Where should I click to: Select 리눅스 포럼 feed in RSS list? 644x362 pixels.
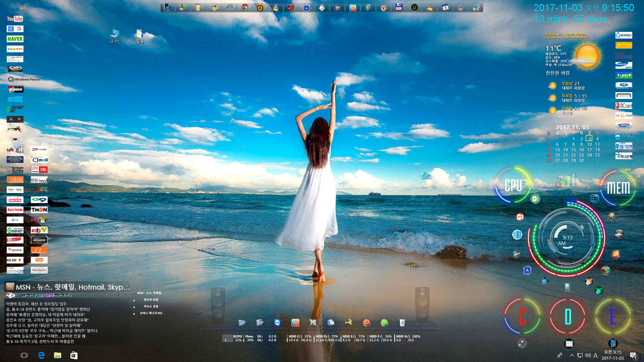pos(151,306)
